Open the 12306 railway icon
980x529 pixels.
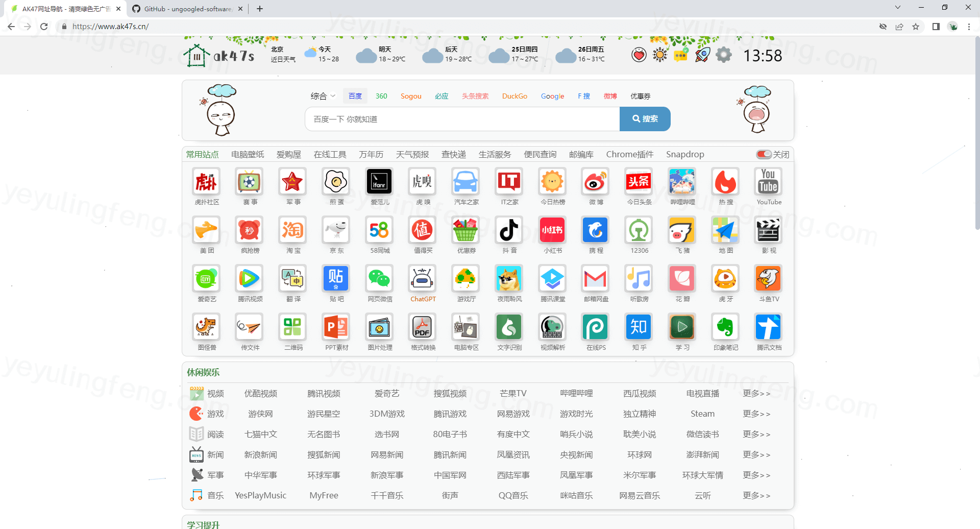[639, 230]
